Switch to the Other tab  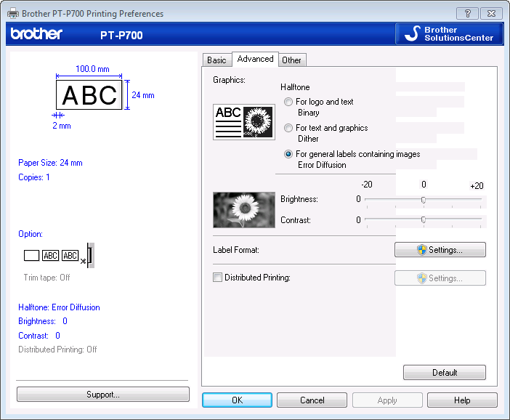[292, 60]
